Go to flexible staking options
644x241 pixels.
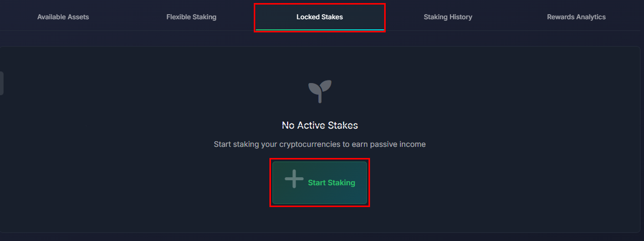(191, 17)
